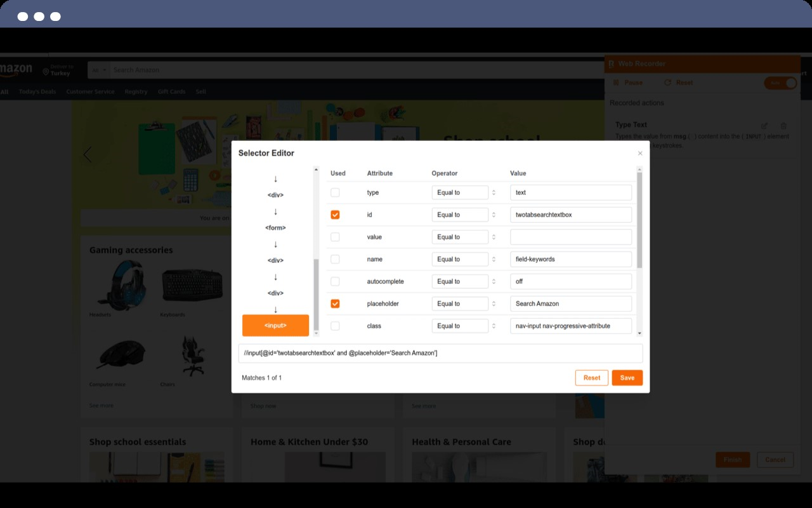Delete the Type Text recorded action
The height and width of the screenshot is (508, 812).
[783, 126]
